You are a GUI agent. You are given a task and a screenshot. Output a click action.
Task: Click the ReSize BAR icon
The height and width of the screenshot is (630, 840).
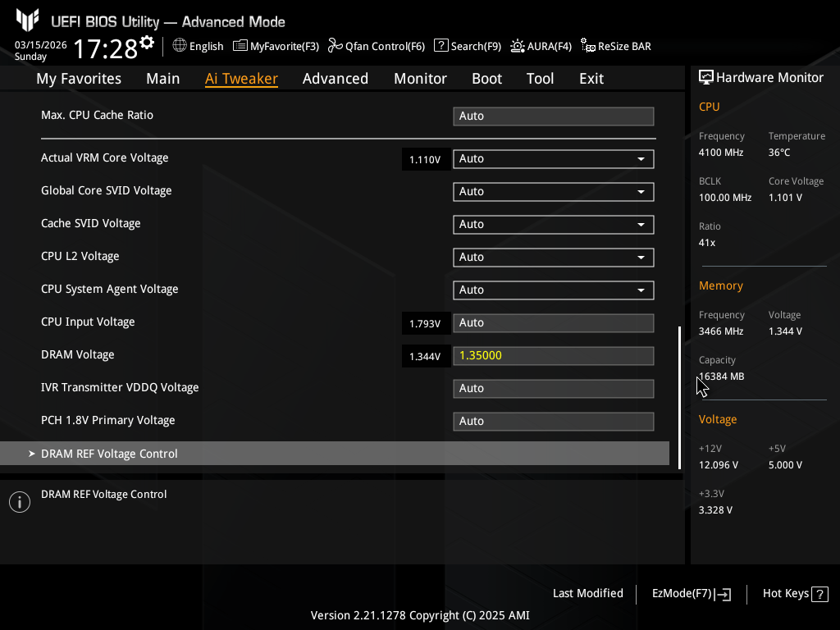pos(587,46)
